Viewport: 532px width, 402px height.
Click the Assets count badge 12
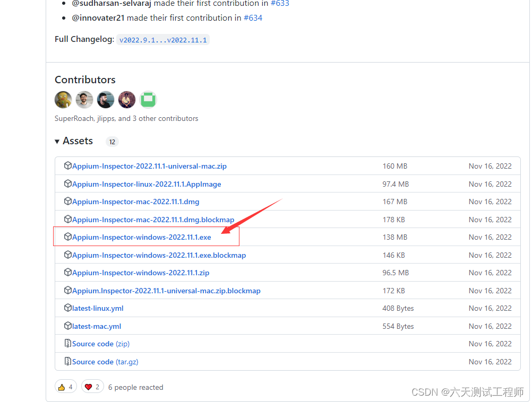tap(112, 142)
